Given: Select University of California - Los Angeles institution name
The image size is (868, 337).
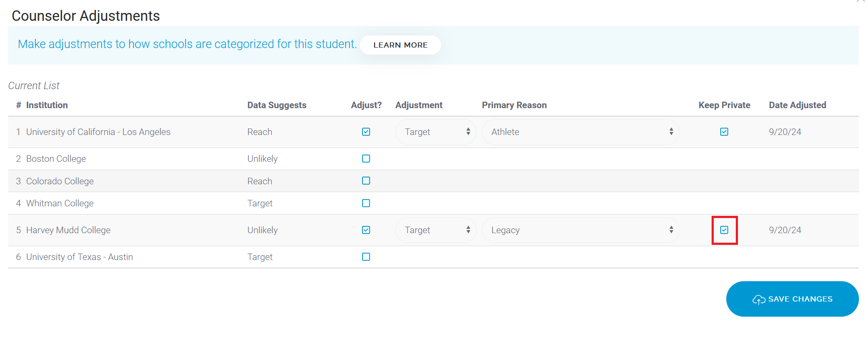Looking at the screenshot, I should tap(98, 132).
